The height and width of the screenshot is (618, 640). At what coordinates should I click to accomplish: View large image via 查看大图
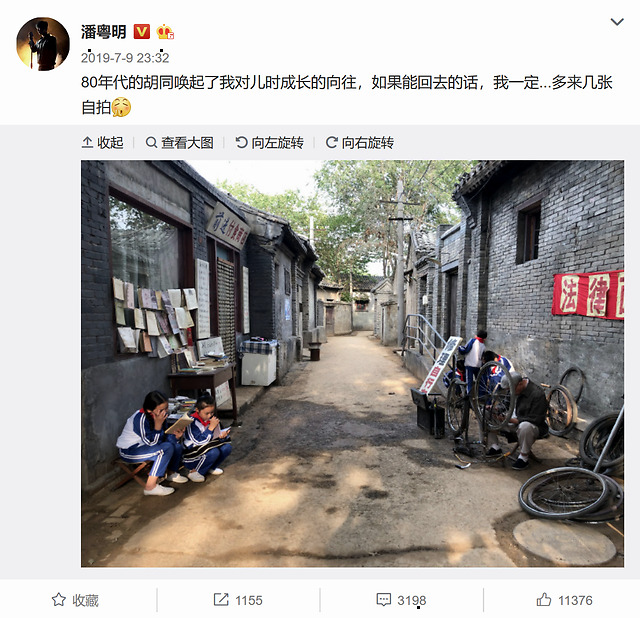[179, 142]
